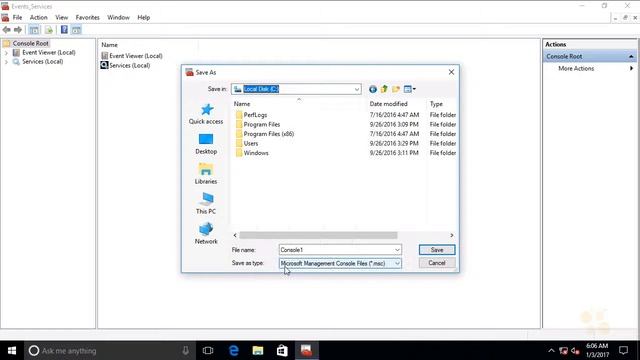This screenshot has height=360, width=640.
Task: Open the View menu
Action: [x=62, y=18]
